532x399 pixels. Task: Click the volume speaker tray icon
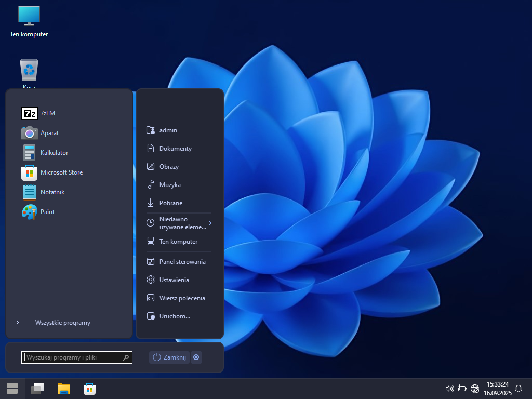449,389
